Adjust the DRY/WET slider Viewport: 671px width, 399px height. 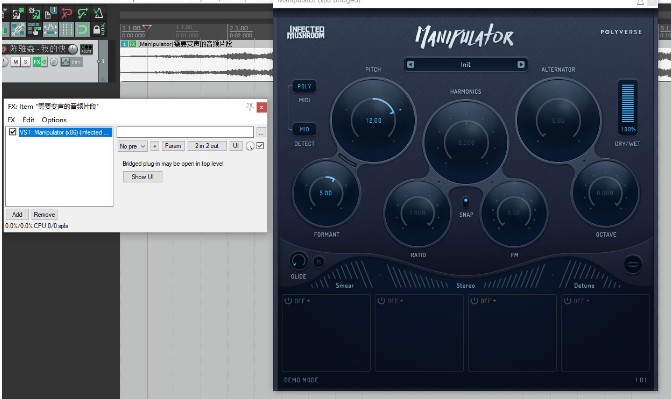(x=628, y=106)
